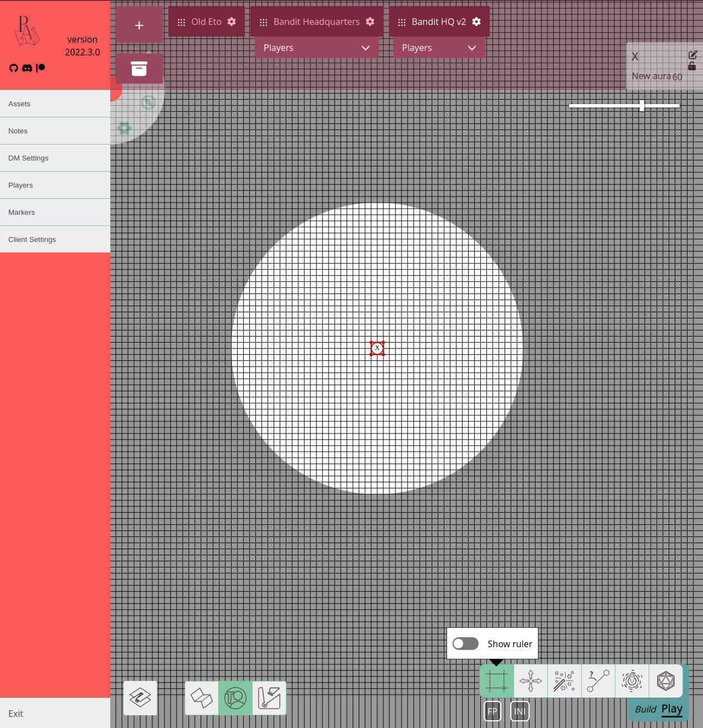Viewport: 703px width, 728px height.
Task: Choose the Select tool
Action: pos(497,681)
